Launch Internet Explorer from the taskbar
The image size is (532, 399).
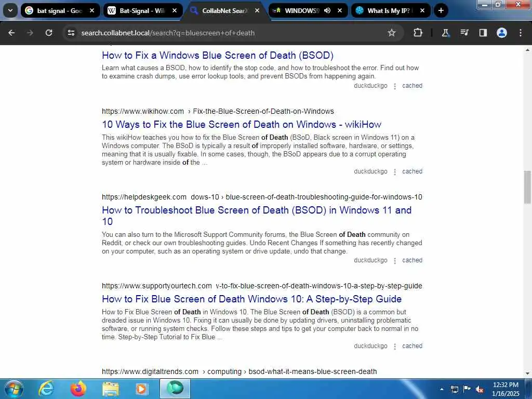(46, 389)
